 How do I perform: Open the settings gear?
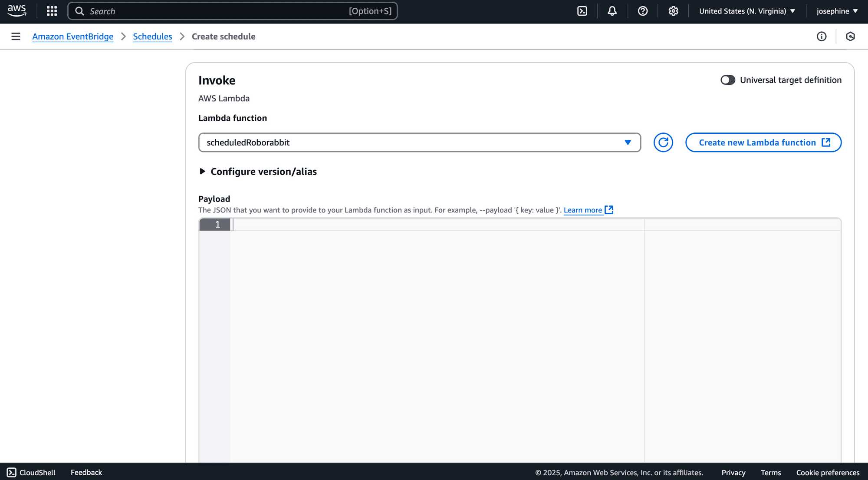[673, 11]
